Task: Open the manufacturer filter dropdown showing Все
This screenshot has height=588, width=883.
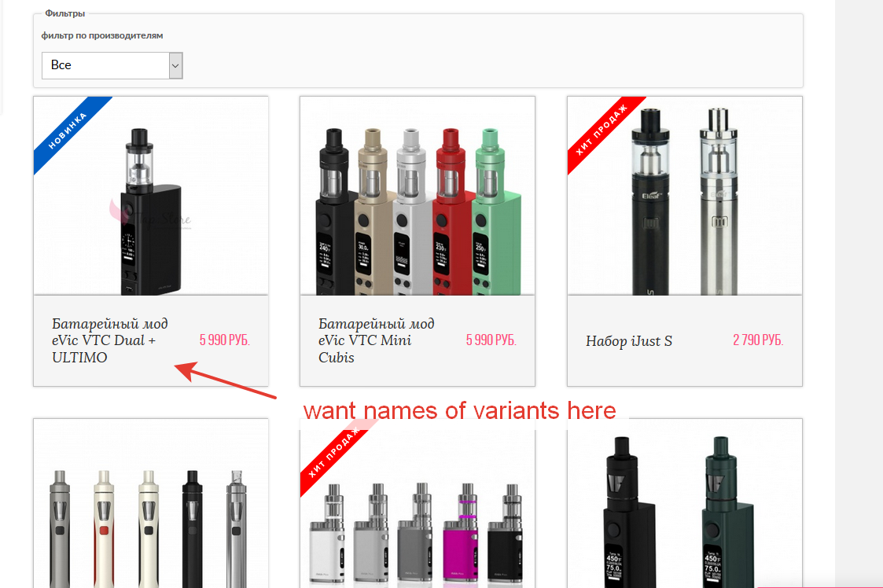Action: tap(112, 65)
